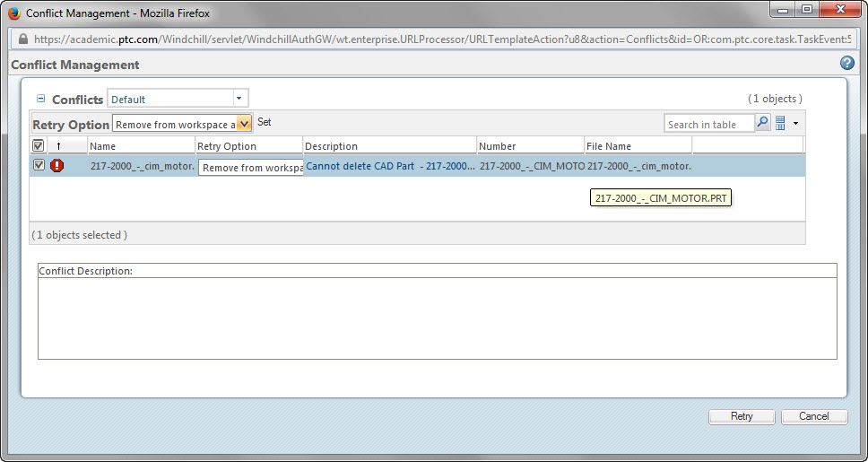The image size is (868, 462).
Task: Click in the browser address bar URL
Action: [x=443, y=39]
